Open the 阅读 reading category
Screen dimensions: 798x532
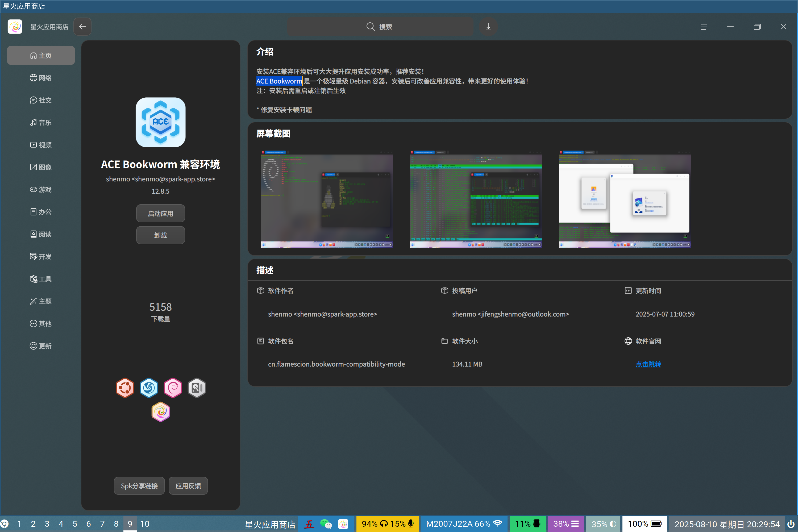point(41,234)
